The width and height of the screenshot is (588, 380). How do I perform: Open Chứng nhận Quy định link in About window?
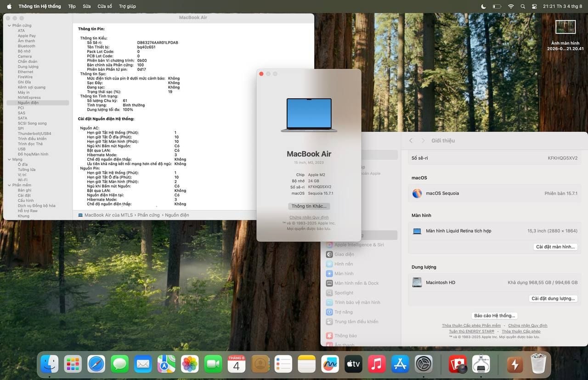point(309,218)
